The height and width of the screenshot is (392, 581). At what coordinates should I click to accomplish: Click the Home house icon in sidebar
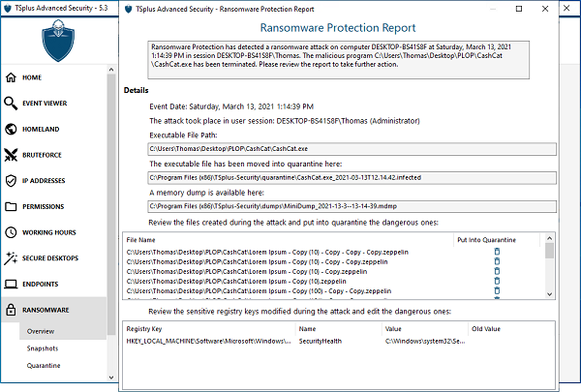click(x=11, y=77)
